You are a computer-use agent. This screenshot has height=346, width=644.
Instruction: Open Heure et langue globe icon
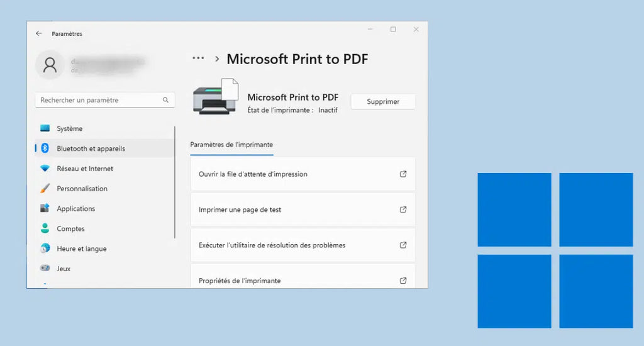click(45, 248)
